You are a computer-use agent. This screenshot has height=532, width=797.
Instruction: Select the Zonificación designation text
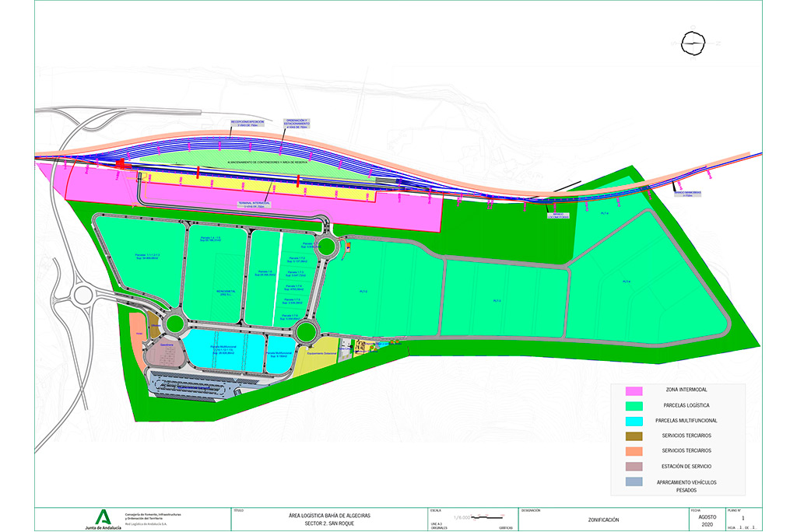[601, 518]
